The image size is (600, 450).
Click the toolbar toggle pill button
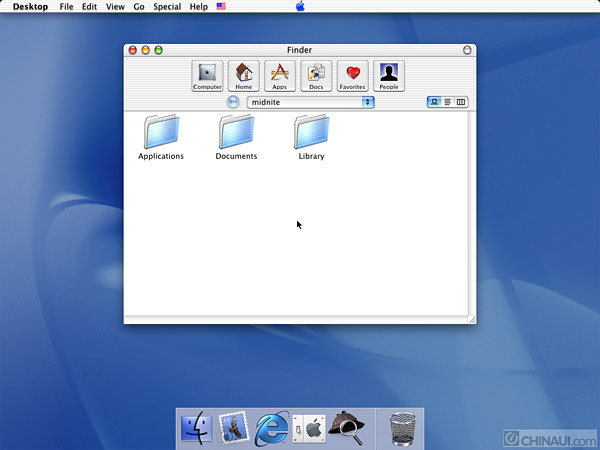pos(467,49)
